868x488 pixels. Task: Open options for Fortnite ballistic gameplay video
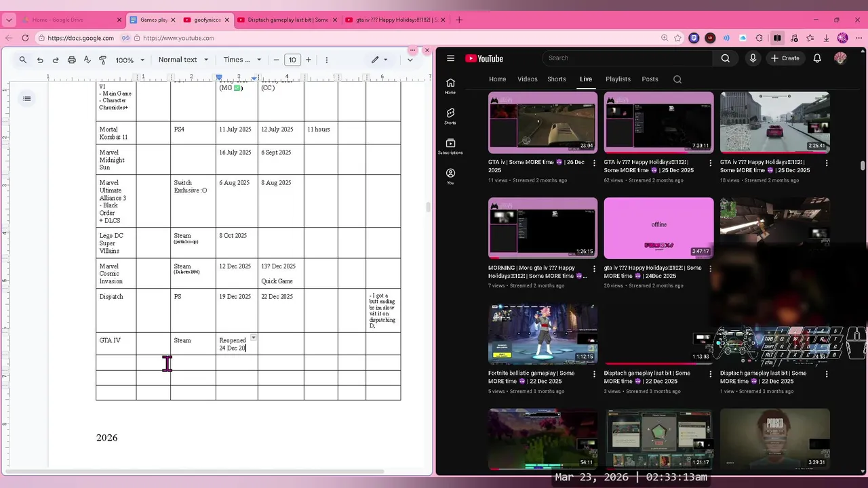[595, 373]
